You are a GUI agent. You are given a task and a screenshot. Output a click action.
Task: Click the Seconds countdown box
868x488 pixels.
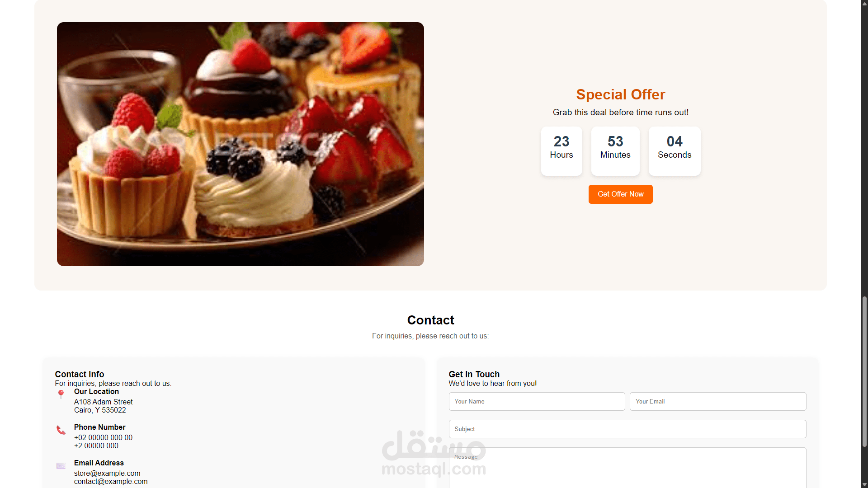675,151
